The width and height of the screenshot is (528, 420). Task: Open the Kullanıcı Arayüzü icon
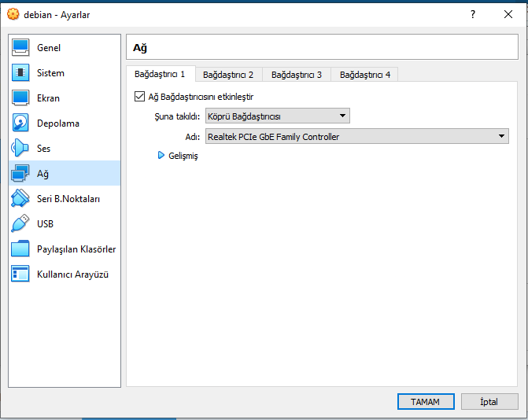click(x=20, y=274)
